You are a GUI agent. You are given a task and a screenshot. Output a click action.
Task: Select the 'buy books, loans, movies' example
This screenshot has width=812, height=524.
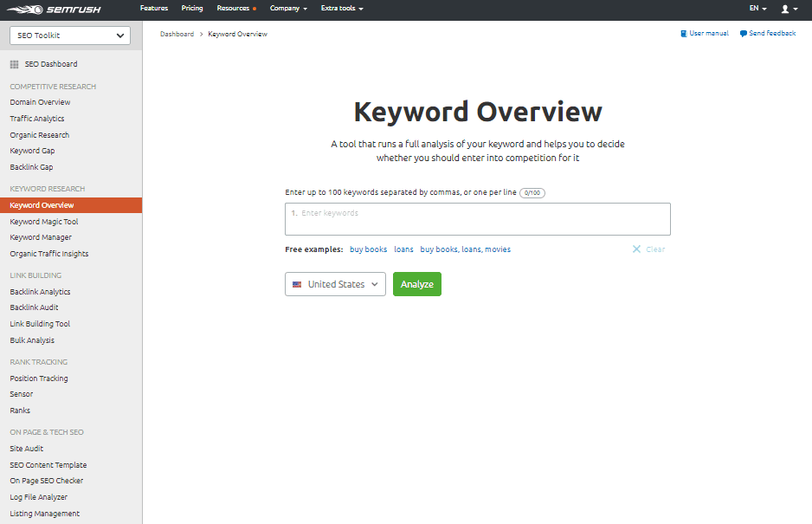(465, 249)
